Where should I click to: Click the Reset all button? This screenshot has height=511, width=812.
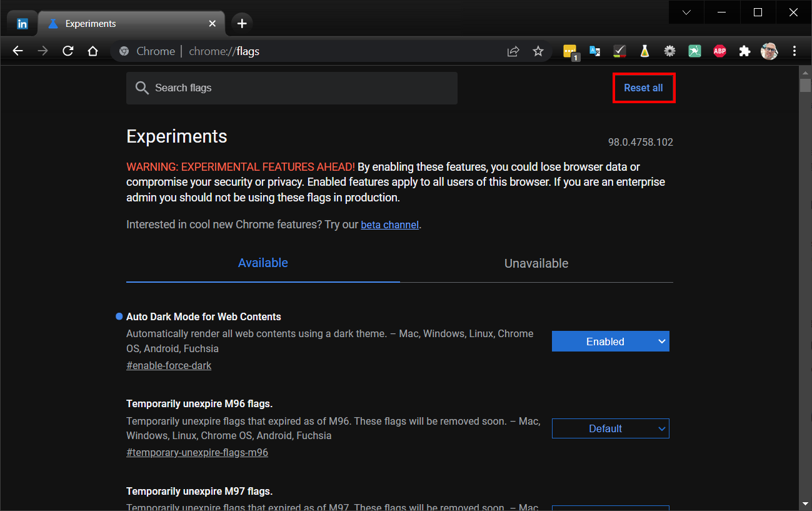coord(643,88)
